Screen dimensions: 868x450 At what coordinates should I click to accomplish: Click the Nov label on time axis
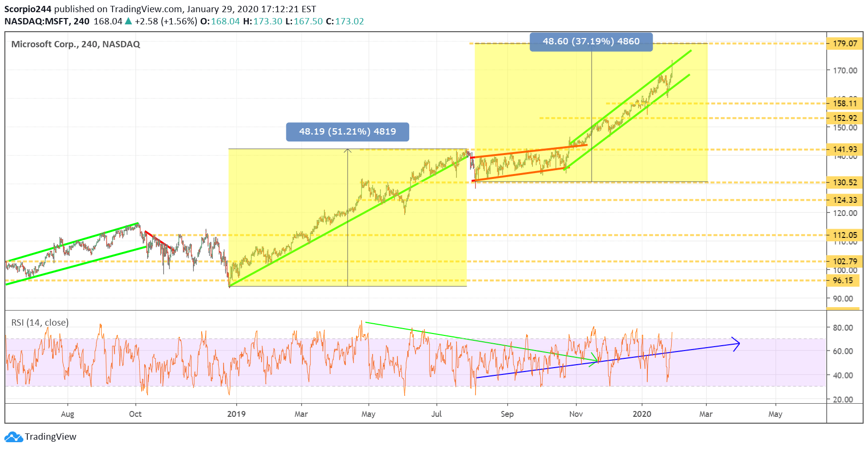tap(576, 414)
